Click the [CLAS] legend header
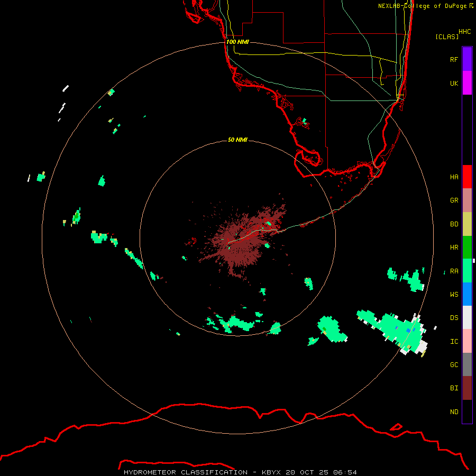 [447, 36]
